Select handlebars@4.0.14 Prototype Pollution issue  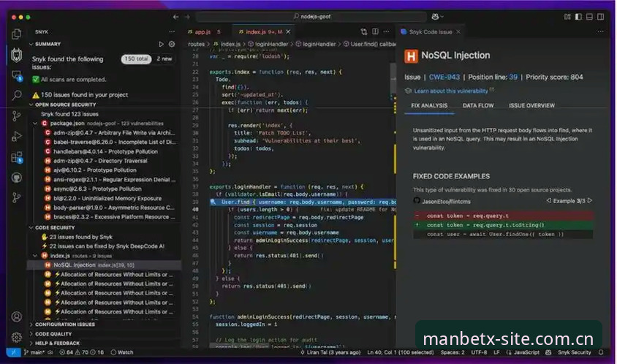click(x=105, y=151)
